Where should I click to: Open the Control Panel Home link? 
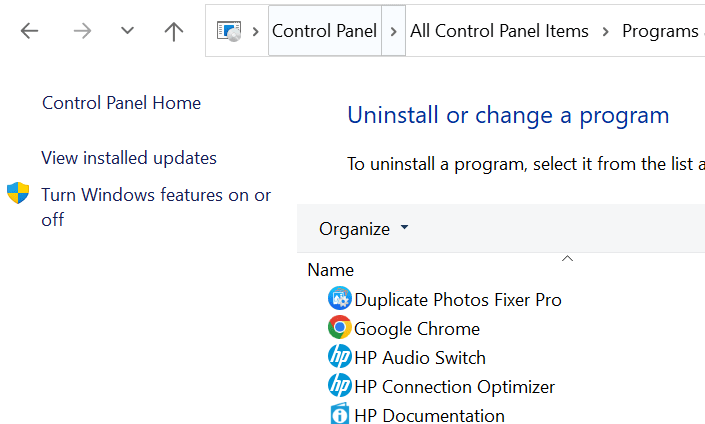[x=121, y=103]
